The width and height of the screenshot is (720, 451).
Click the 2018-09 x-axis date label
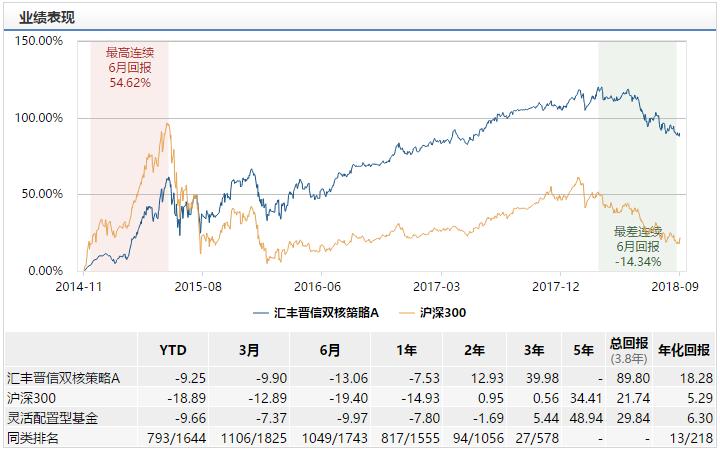675,287
